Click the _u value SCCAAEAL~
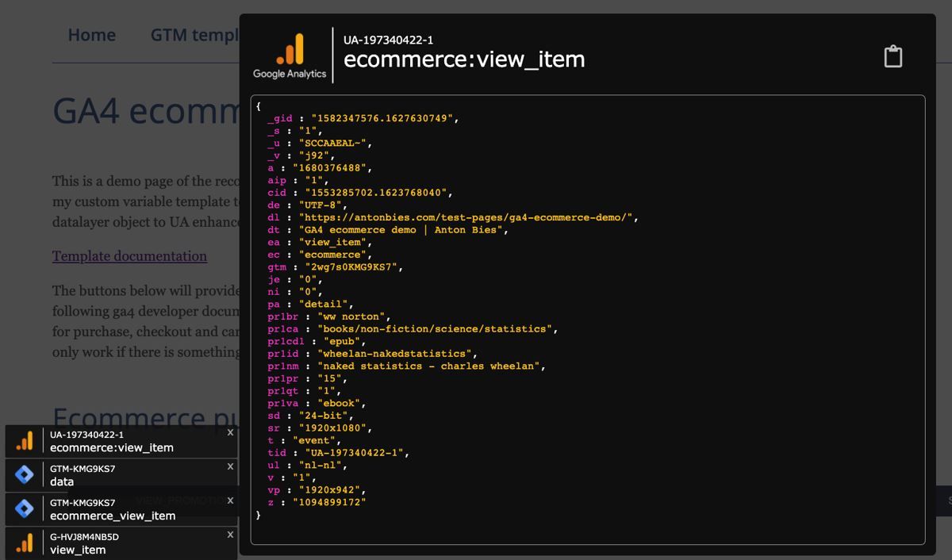The height and width of the screenshot is (560, 952). (x=332, y=143)
